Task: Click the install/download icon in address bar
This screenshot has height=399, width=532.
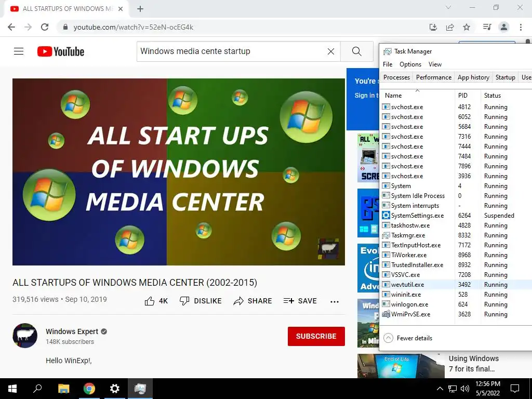Action: pyautogui.click(x=433, y=27)
